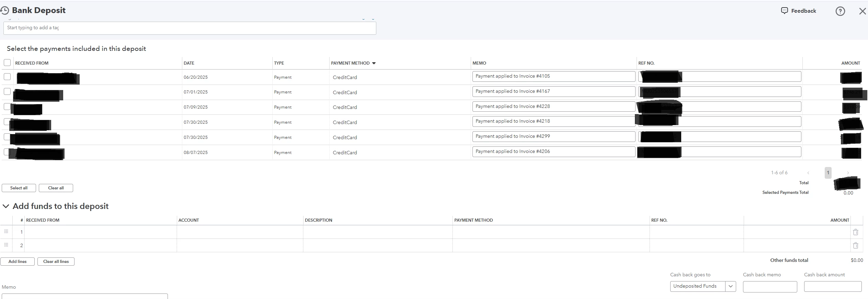
Task: Click the tags input field
Action: pyautogui.click(x=190, y=28)
